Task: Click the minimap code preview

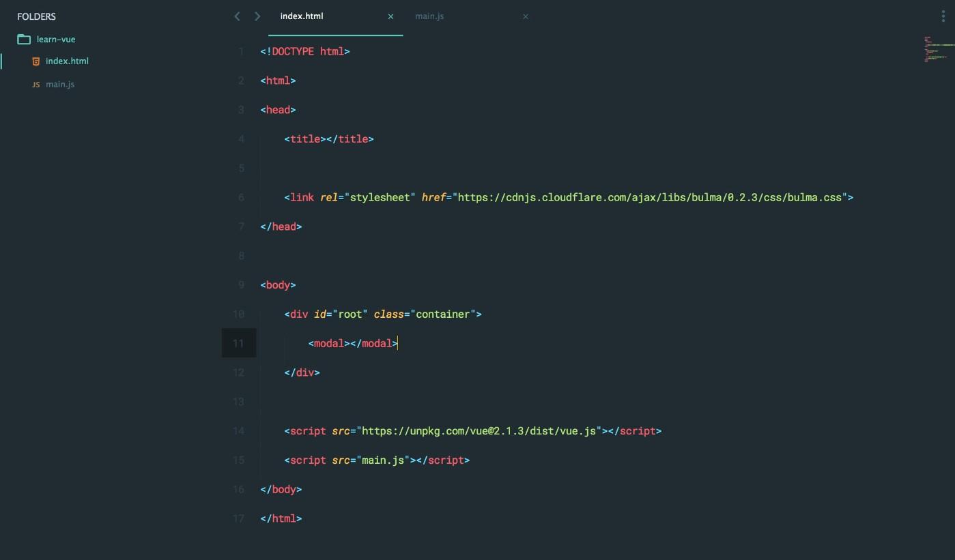Action: (938, 49)
